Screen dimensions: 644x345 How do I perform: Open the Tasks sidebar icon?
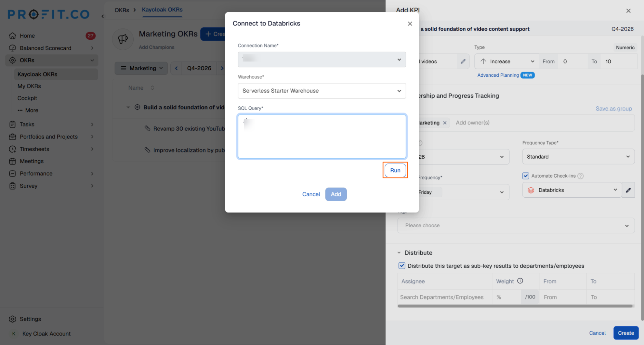(13, 124)
